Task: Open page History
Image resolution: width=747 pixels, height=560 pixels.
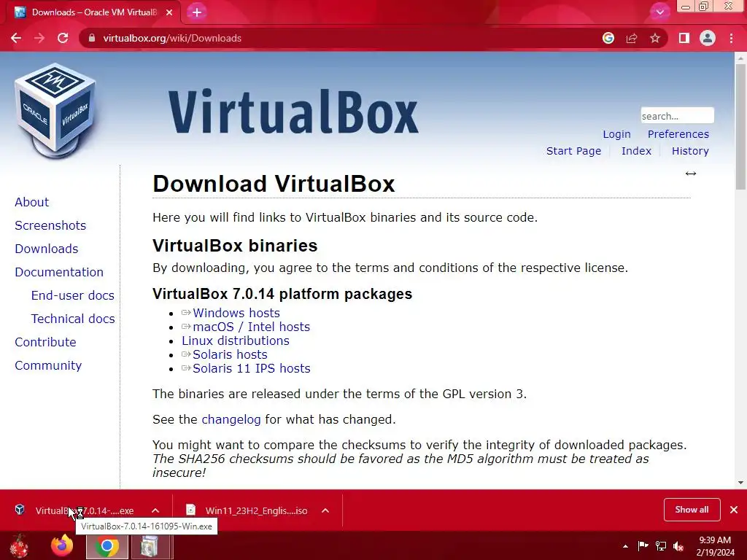Action: pos(690,151)
